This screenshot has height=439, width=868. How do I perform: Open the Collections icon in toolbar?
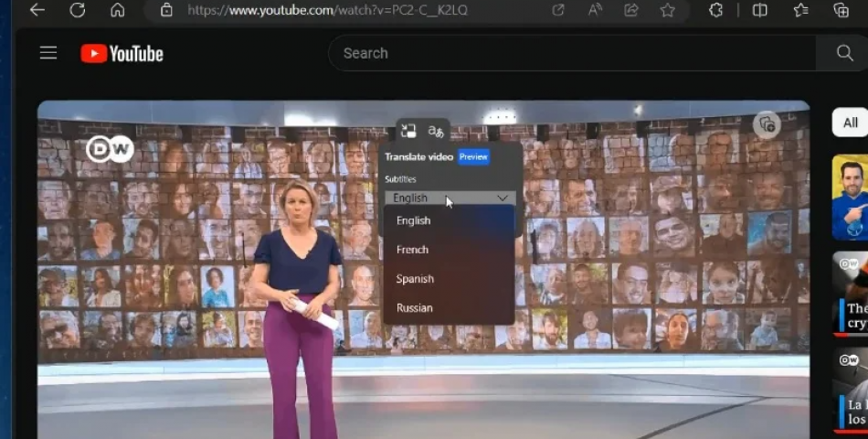[841, 9]
